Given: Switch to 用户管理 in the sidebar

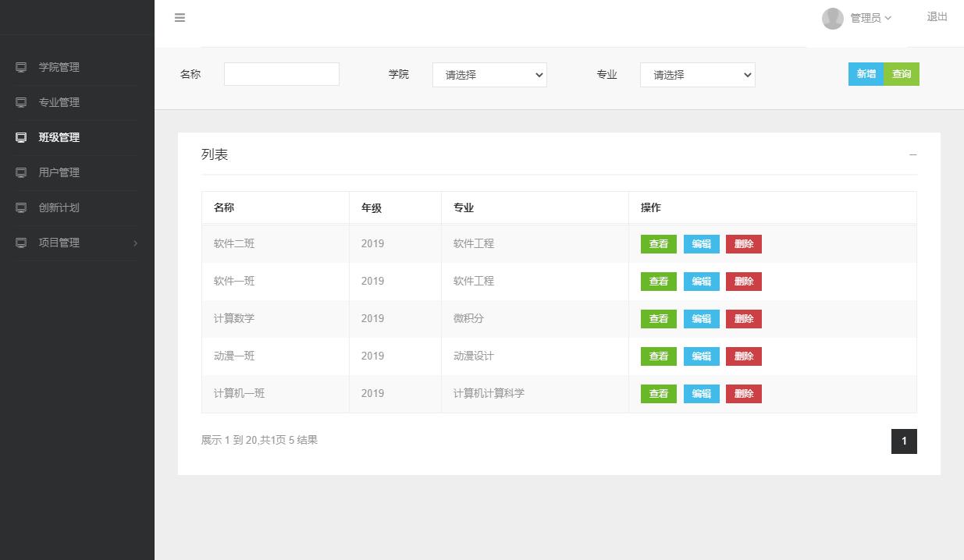Looking at the screenshot, I should click(59, 172).
